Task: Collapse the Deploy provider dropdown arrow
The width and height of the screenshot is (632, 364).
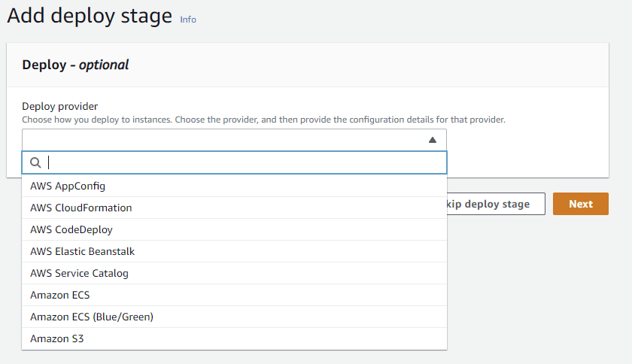Action: (x=432, y=140)
